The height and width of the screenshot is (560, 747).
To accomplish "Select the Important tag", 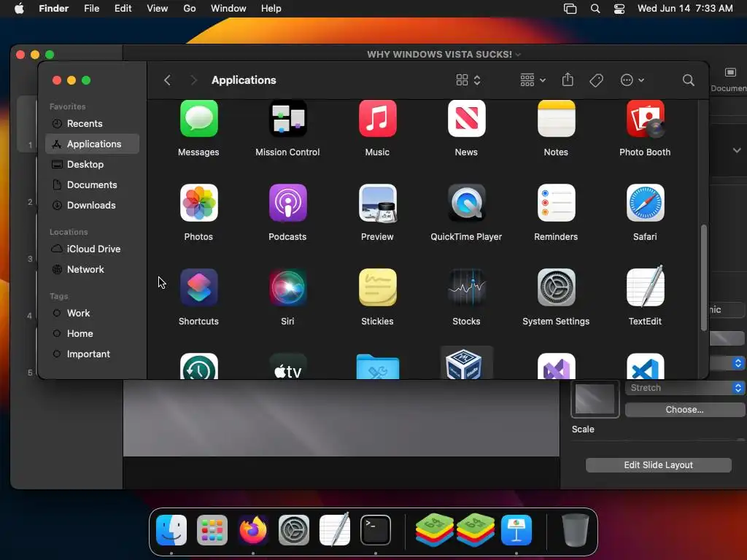I will point(93,354).
